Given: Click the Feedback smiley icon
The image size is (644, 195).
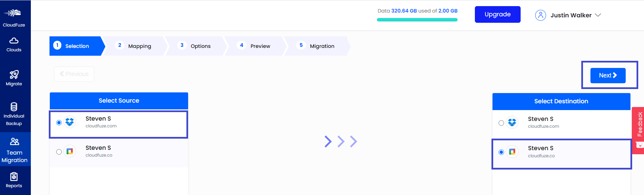Looking at the screenshot, I should (x=640, y=145).
